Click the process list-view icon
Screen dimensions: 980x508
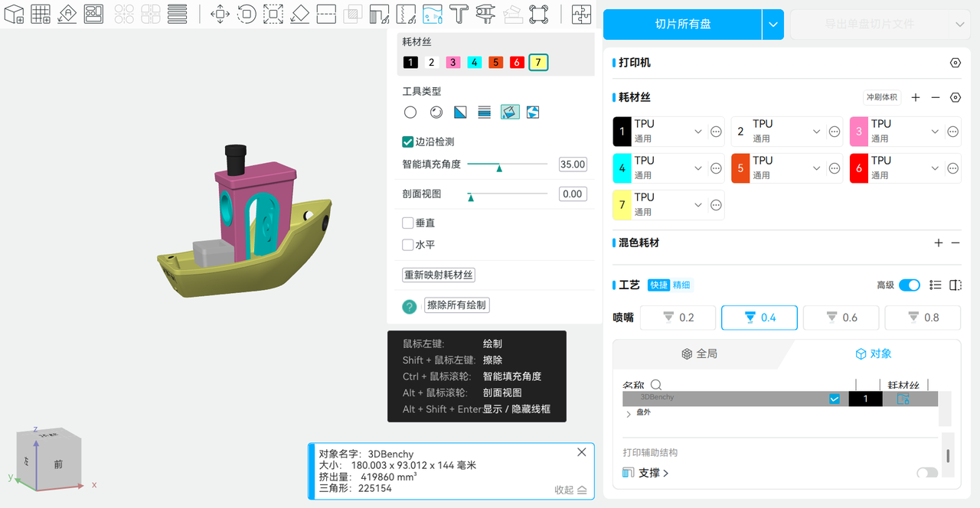point(936,285)
